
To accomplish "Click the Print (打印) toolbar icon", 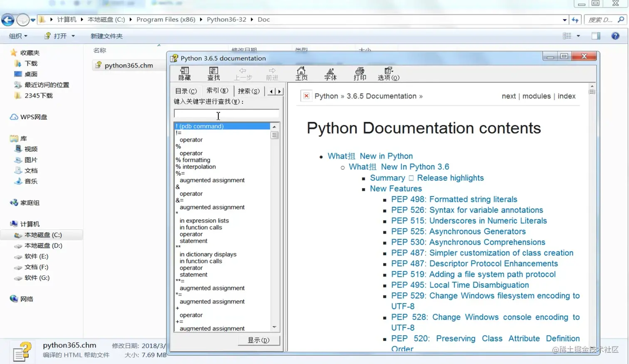I will (359, 73).
